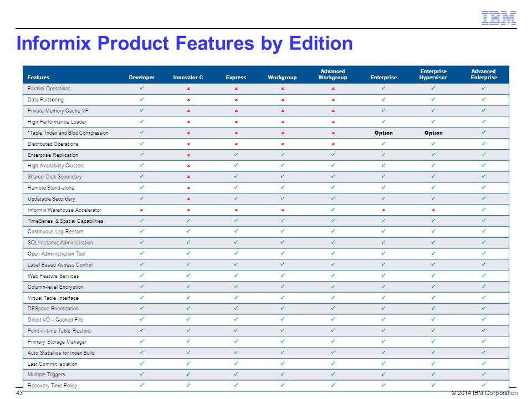Click the slide title "Informix Product Features by Edition"
Viewport: 532px width, 399px height.
[x=185, y=43]
